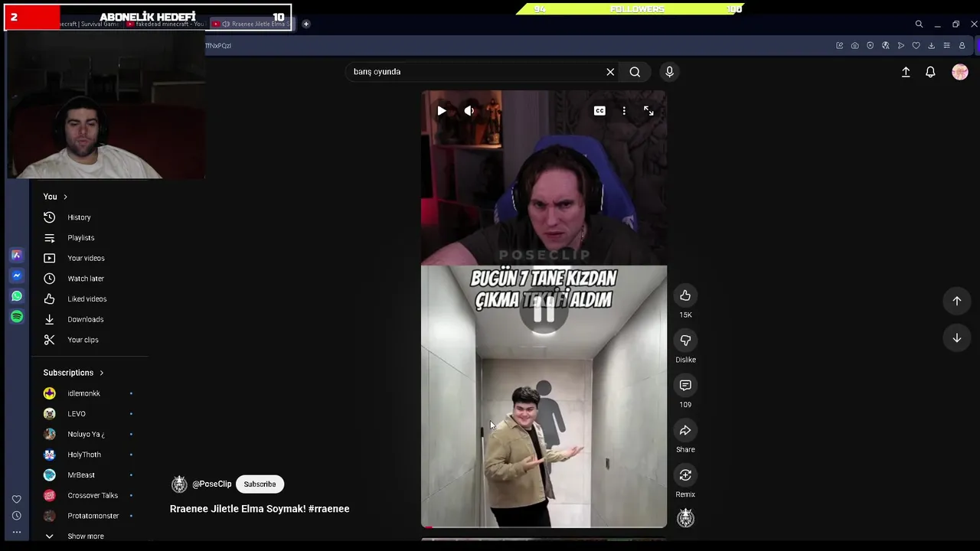Dislike the current Short
Screen dimensions: 980x551
pos(685,341)
